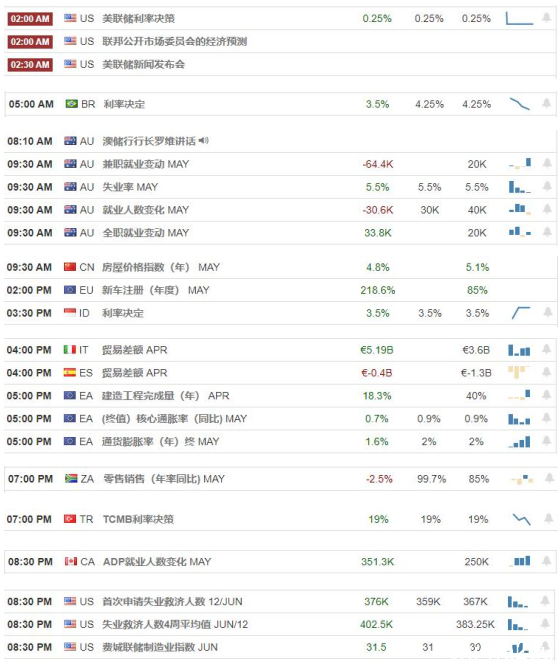This screenshot has width=558, height=663.
Task: Open 新车注册（年度）MAY event
Action: [x=156, y=290]
